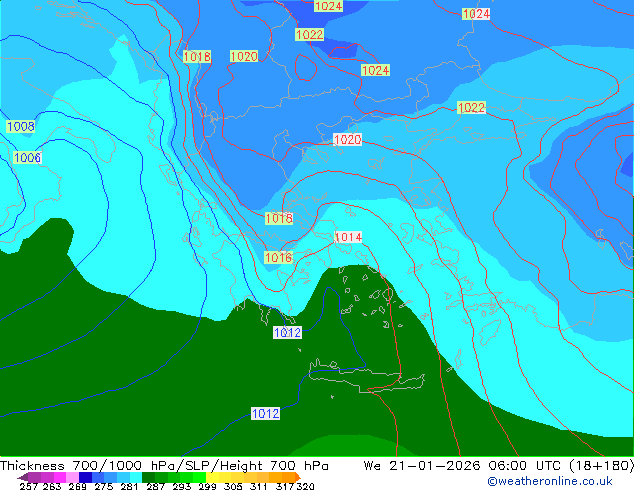Image resolution: width=634 pixels, height=490 pixels.
Task: Pick the cyan legend swatch above 281
Action: coord(136,477)
